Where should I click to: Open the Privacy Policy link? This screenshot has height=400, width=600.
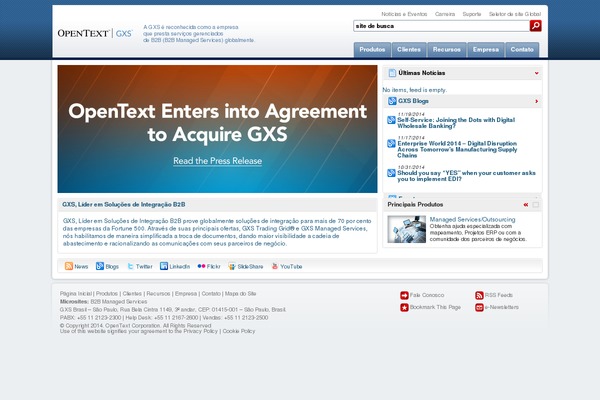tap(200, 331)
